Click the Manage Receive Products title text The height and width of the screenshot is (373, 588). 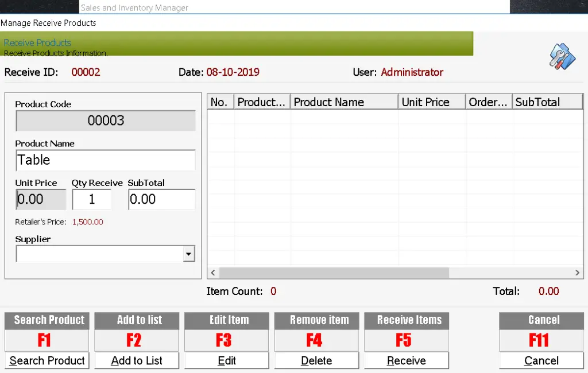48,23
